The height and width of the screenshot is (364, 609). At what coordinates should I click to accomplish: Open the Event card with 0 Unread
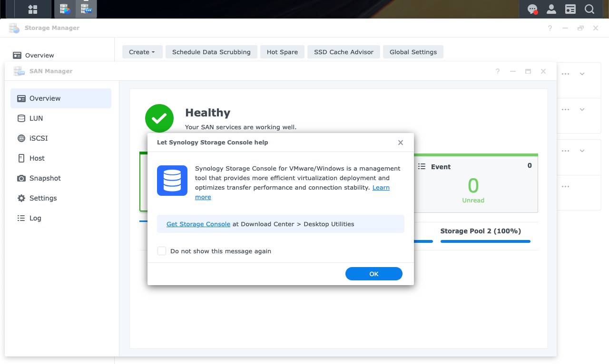(x=476, y=183)
